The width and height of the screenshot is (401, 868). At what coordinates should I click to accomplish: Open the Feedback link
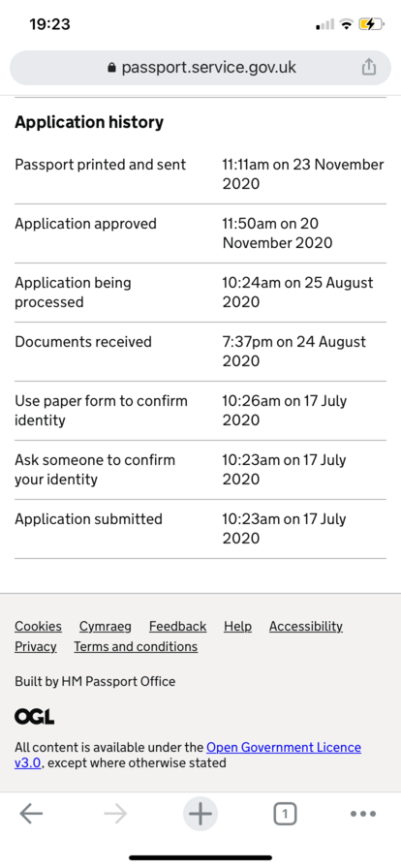point(178,626)
